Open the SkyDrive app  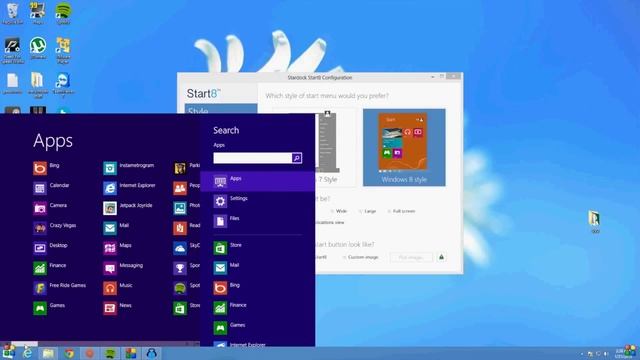tap(187, 248)
